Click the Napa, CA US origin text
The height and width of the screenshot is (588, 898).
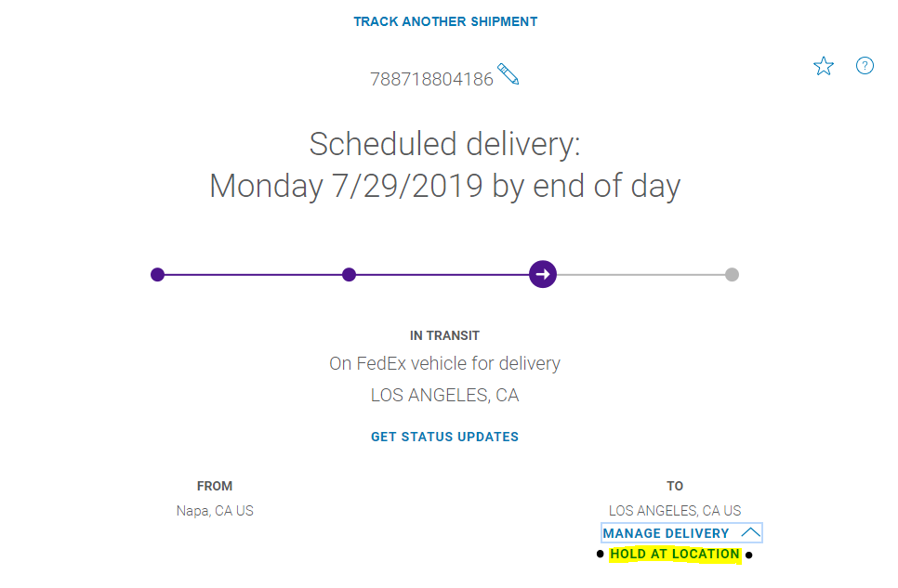(215, 511)
